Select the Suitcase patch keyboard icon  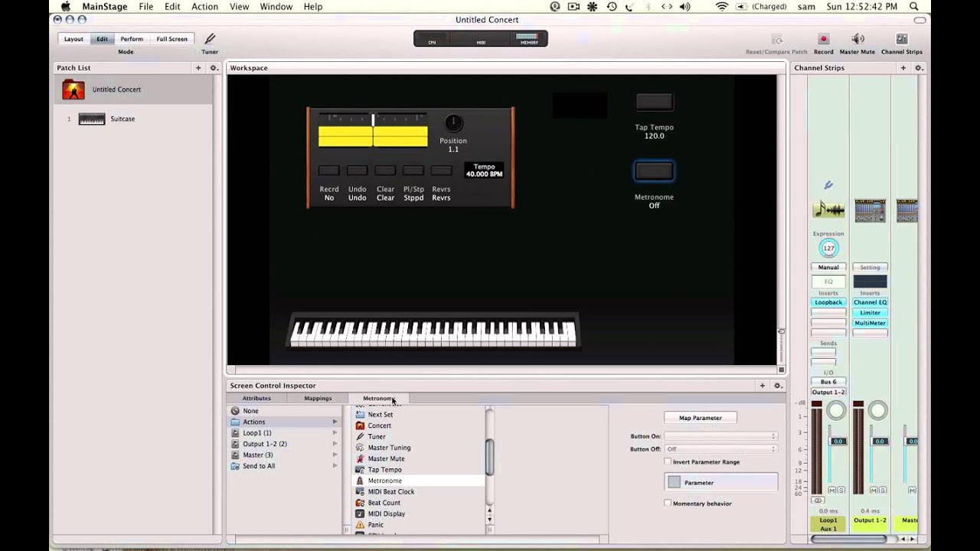[92, 119]
